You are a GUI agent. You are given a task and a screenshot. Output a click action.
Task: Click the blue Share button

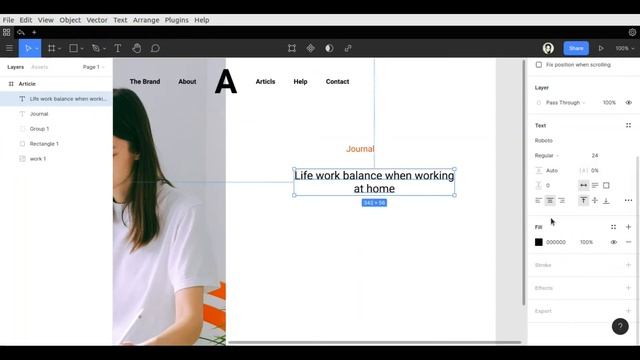pos(576,48)
